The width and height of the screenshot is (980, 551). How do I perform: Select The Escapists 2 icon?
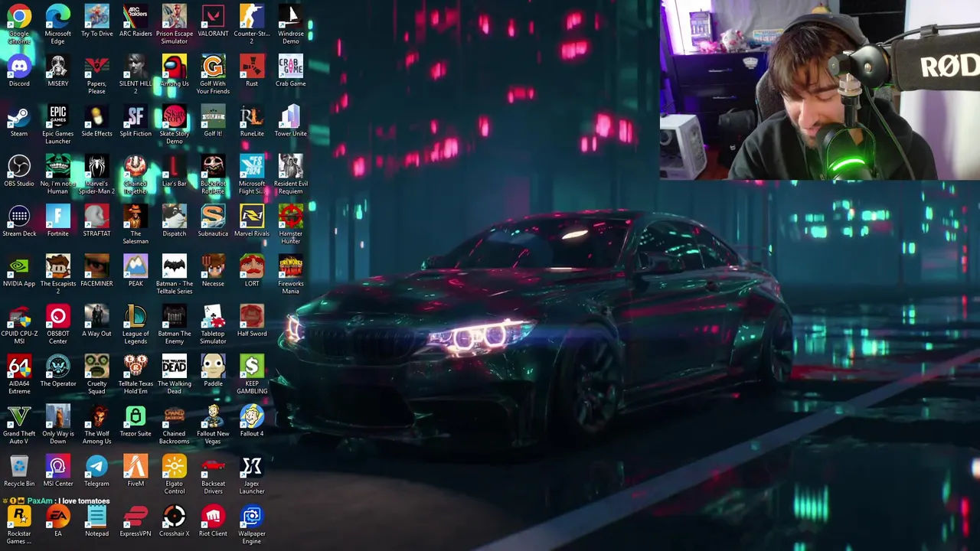coord(58,266)
